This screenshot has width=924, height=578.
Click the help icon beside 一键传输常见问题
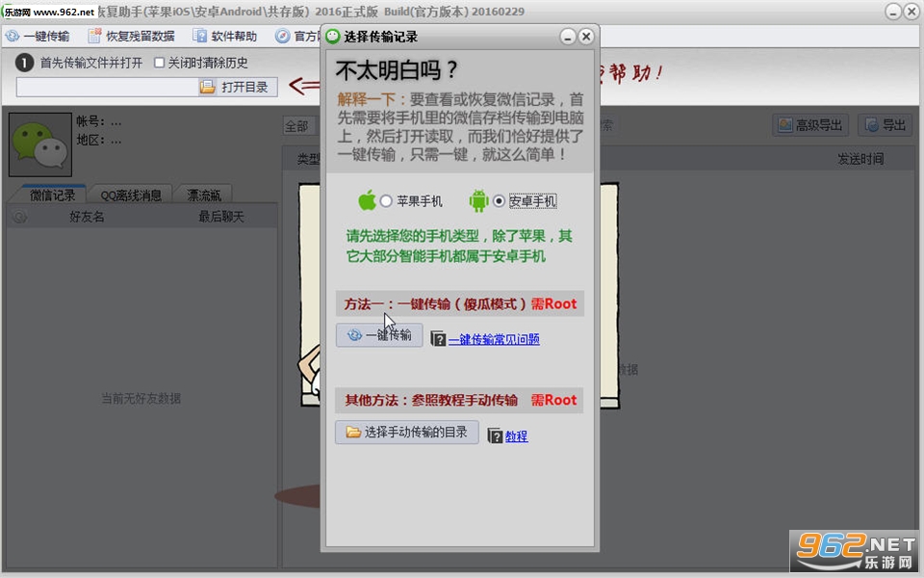438,338
